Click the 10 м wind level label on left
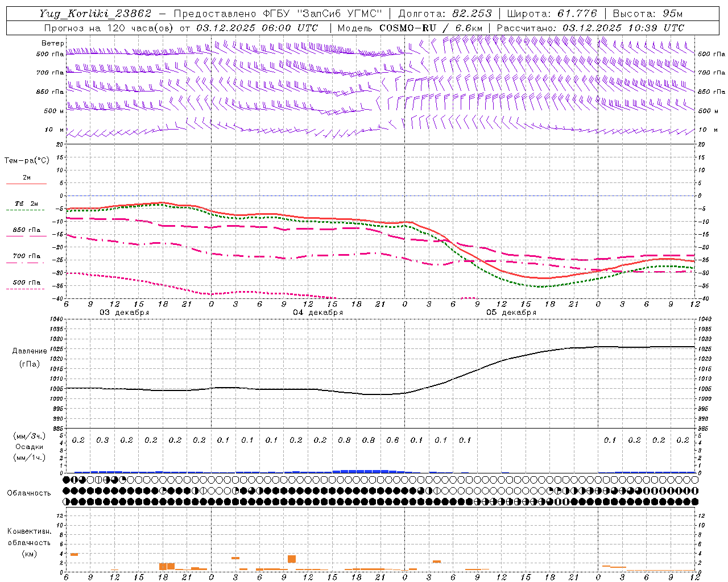The height and width of the screenshot is (582, 728). coord(55,130)
